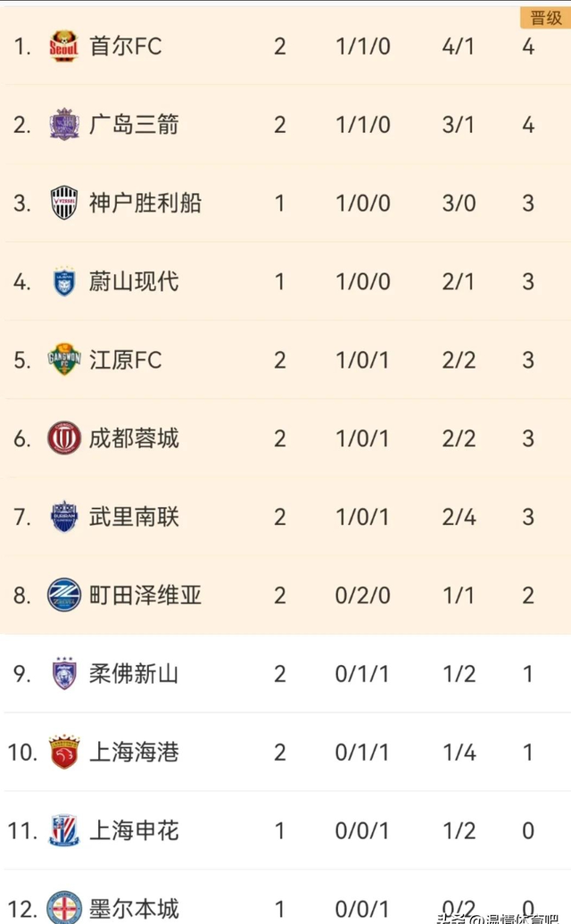Click the Shanghai Shenhua blue logo
571x924 pixels.
click(64, 830)
